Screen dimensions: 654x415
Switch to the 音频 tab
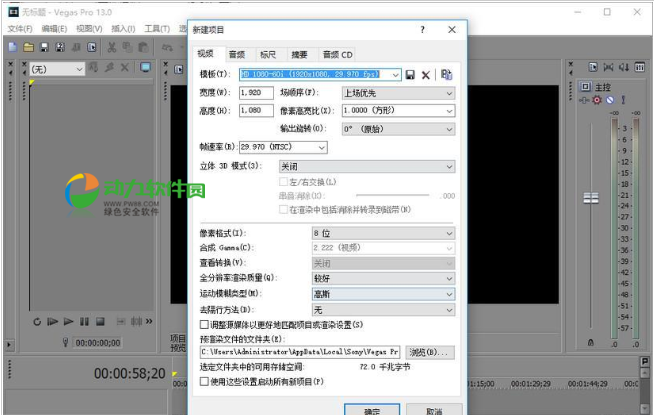tap(236, 54)
